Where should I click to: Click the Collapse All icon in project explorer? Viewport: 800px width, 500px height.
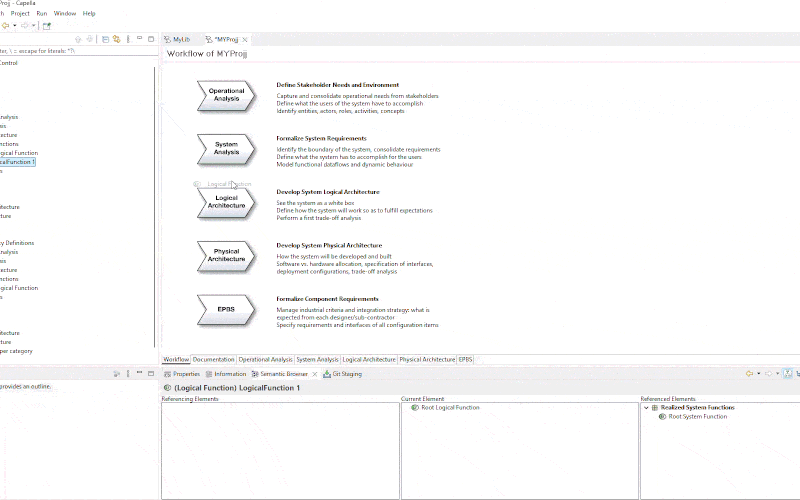(x=104, y=39)
